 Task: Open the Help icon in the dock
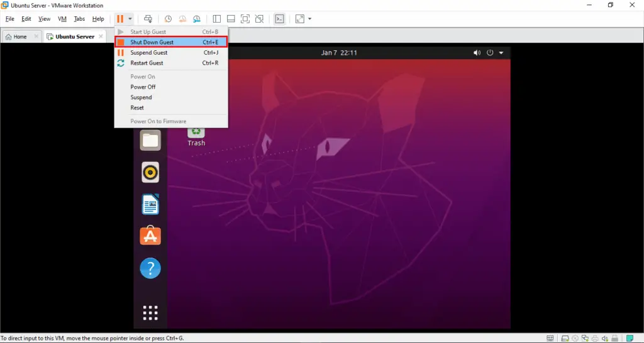click(x=150, y=268)
